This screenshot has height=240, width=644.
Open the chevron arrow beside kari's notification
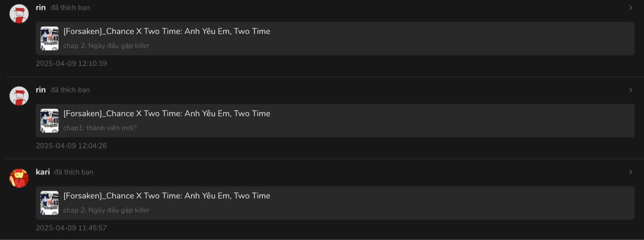[630, 172]
